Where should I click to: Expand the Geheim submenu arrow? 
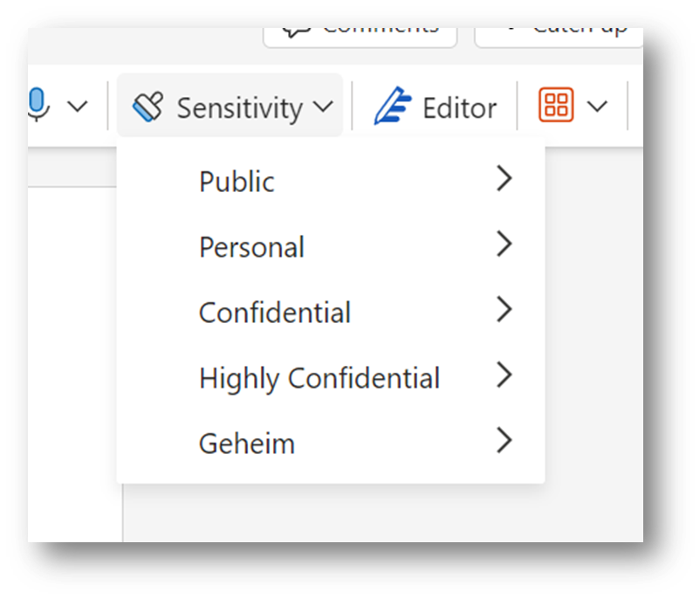tap(503, 441)
